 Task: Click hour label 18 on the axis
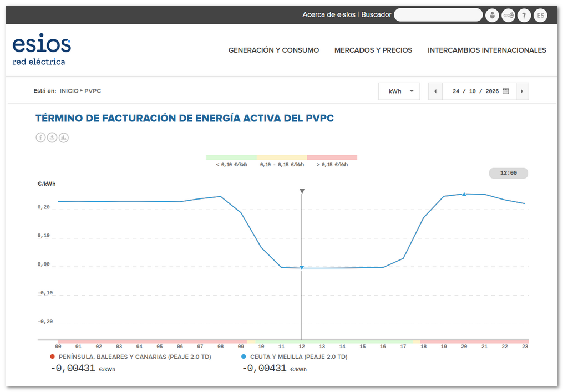coord(424,347)
